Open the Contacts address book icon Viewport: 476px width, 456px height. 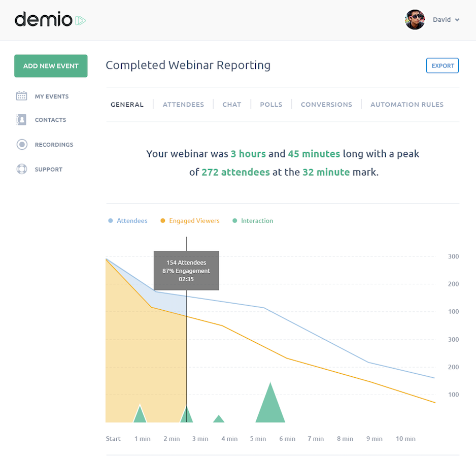(x=21, y=120)
